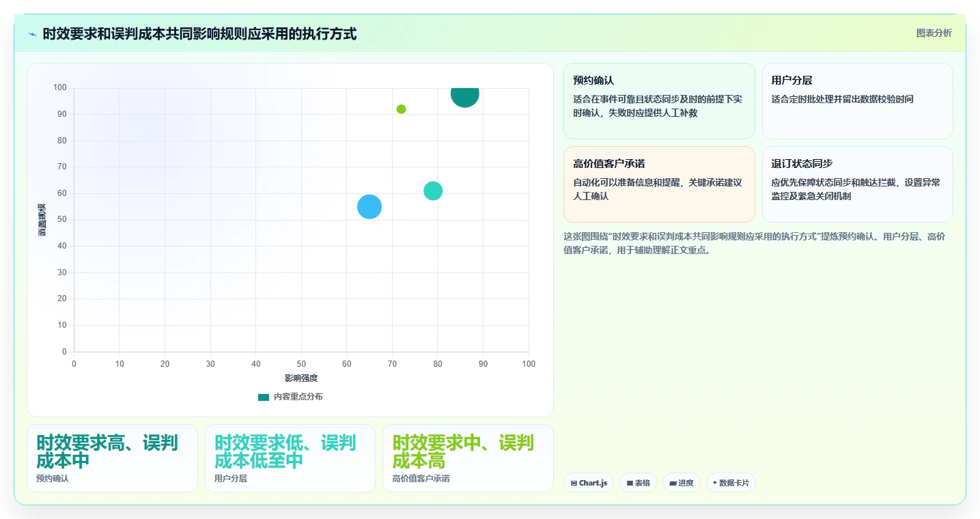Click the 表格 tag icon
The width and height of the screenshot is (980, 519).
630,483
